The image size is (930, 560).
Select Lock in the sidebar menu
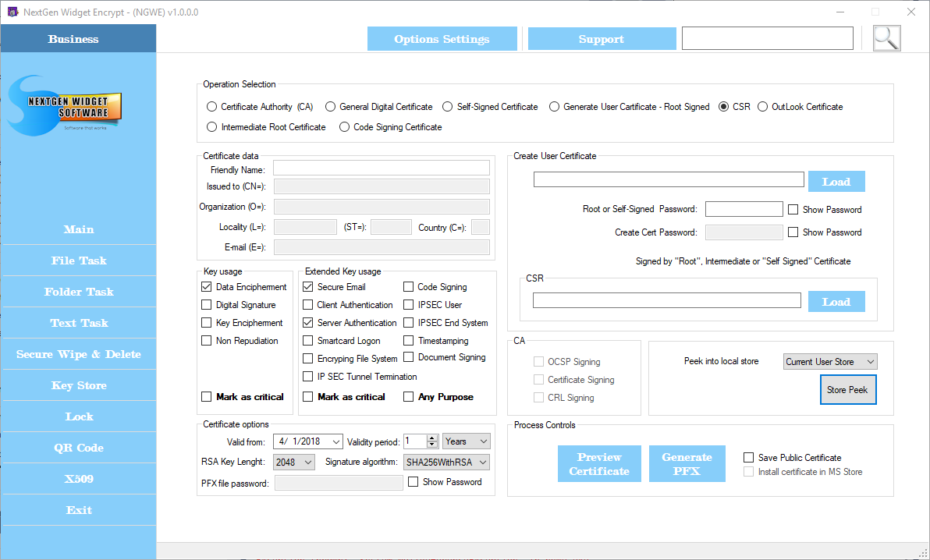79,416
